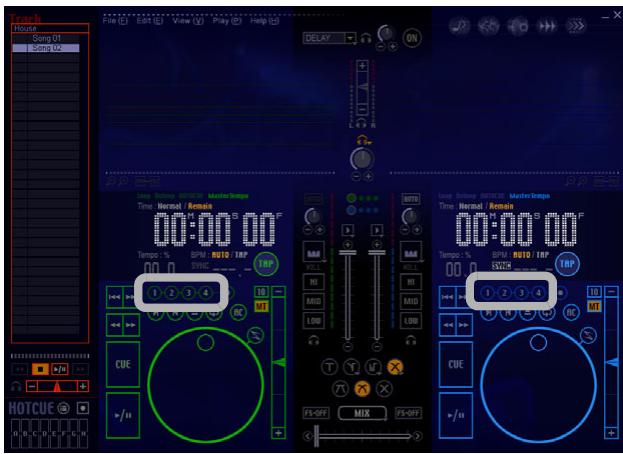The width and height of the screenshot is (623, 454).
Task: Open the Edit menu
Action: point(149,21)
